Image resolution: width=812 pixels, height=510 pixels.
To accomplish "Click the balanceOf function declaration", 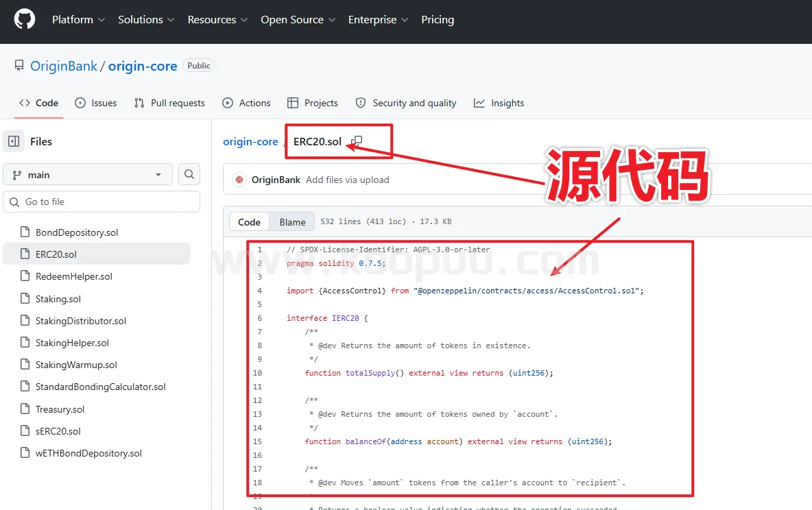I will coord(458,441).
